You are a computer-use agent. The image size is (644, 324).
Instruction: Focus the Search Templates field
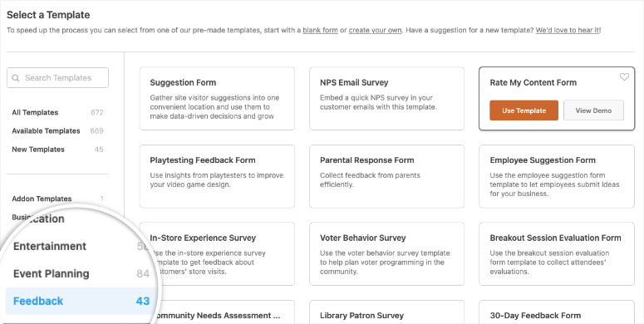[x=57, y=77]
